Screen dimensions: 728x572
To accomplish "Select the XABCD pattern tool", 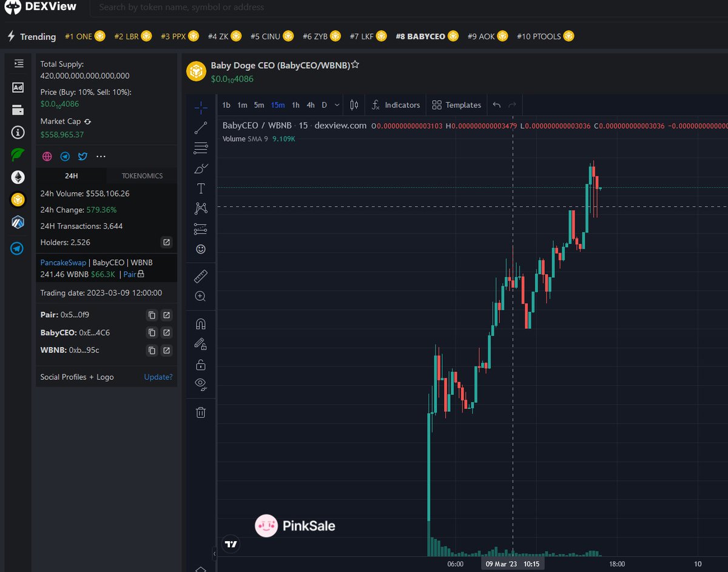I will pyautogui.click(x=201, y=209).
